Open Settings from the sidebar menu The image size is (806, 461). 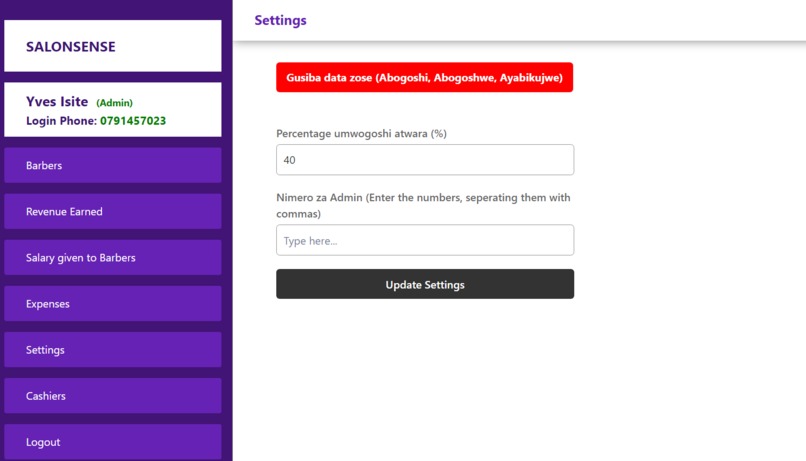[113, 349]
